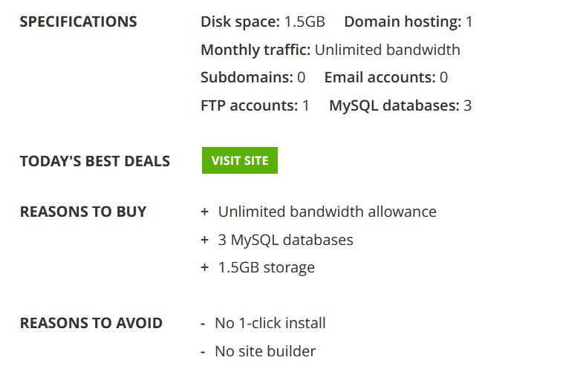The image size is (586, 392).
Task: Click the plus sign before Unlimited bandwidth allowance
Action: (x=204, y=212)
